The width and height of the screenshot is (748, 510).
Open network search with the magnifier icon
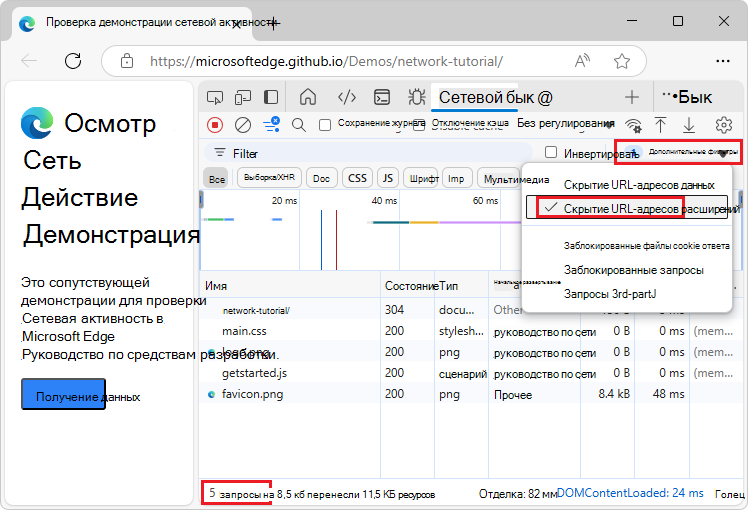299,125
